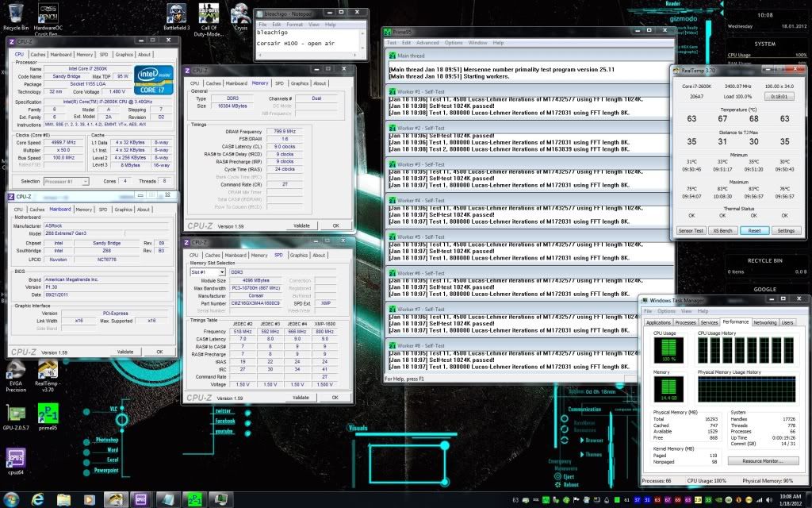Screen dimensions: 812x508
Task: Open the Applications tab in Task Manager
Action: 658,322
